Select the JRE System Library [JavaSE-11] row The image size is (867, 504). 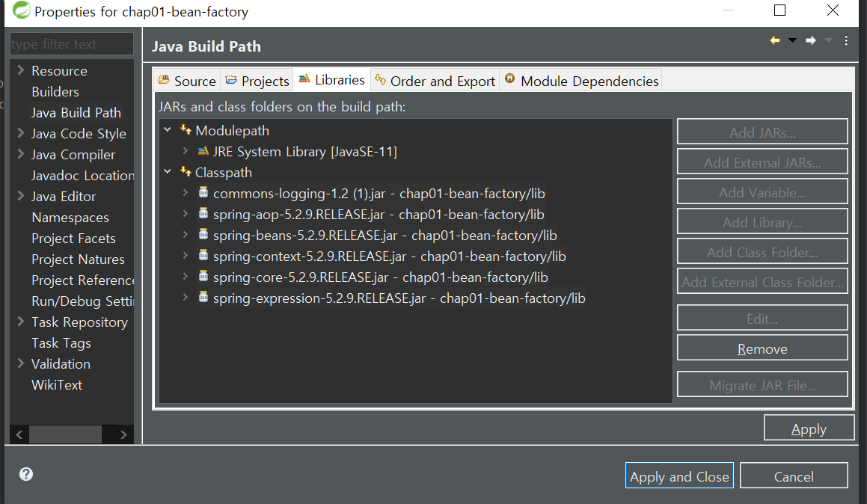pyautogui.click(x=305, y=151)
